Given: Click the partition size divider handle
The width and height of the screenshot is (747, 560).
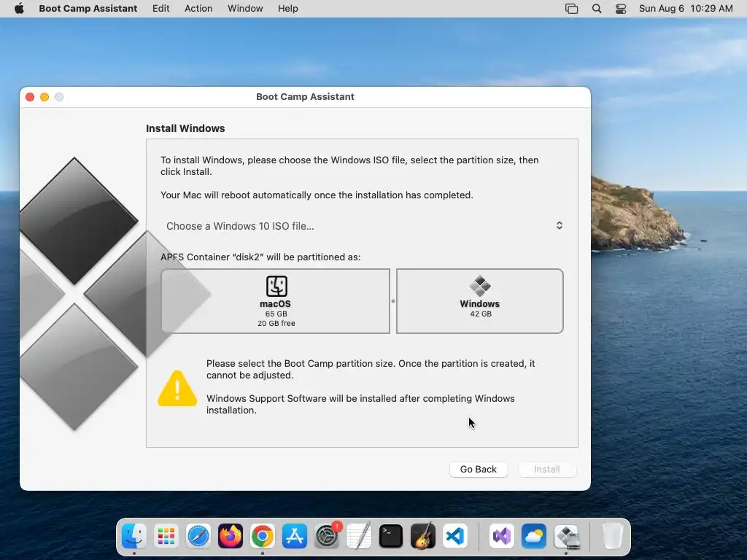Looking at the screenshot, I should click(393, 301).
